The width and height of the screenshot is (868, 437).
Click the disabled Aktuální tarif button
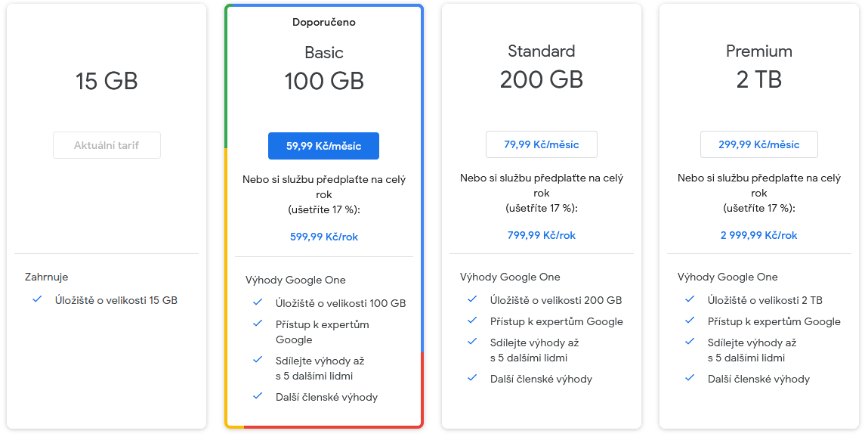(x=107, y=145)
